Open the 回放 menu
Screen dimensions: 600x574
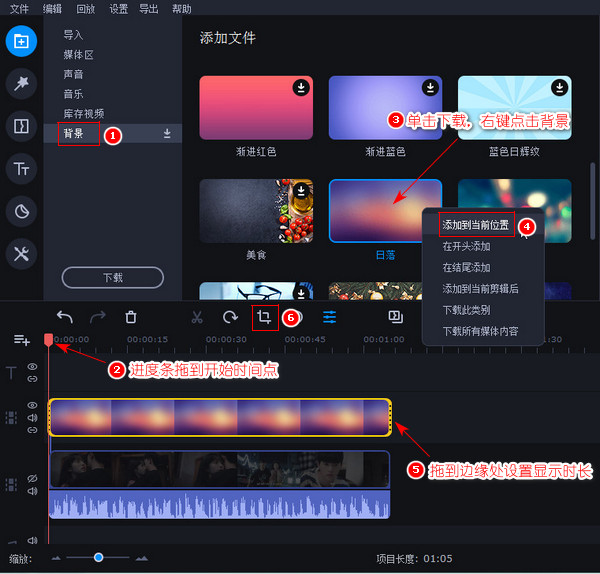coord(85,8)
